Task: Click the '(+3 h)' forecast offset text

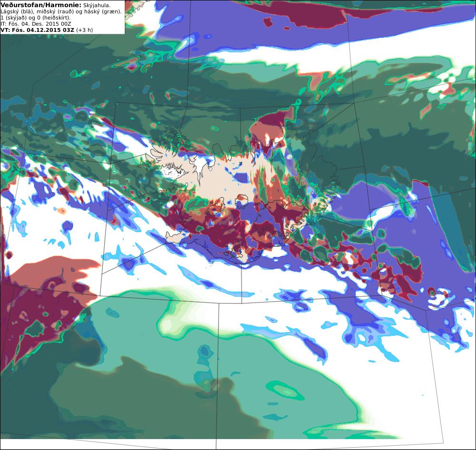Action: point(84,30)
